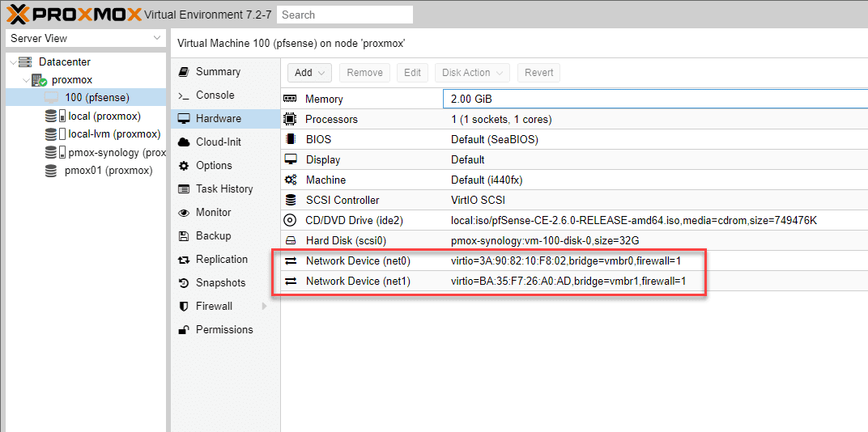Click the Hard Disk (scsi0) icon
This screenshot has width=868, height=432.
tap(290, 240)
